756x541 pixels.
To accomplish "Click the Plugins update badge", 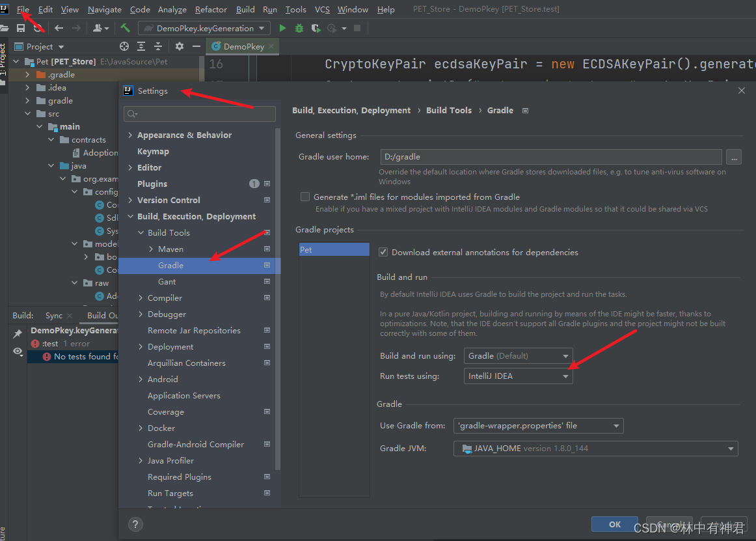I will [x=254, y=184].
